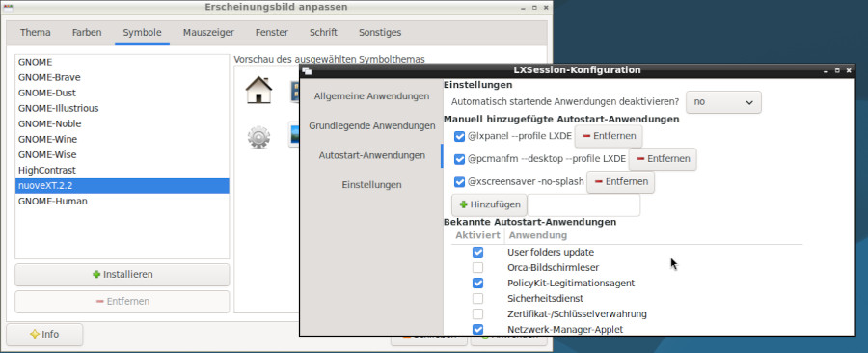
Task: Click the Info button
Action: click(44, 334)
